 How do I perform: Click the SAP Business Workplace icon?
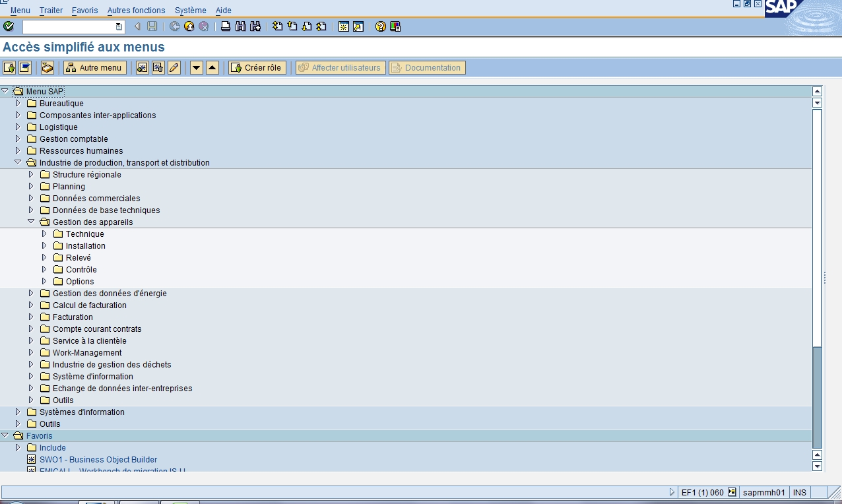point(48,68)
